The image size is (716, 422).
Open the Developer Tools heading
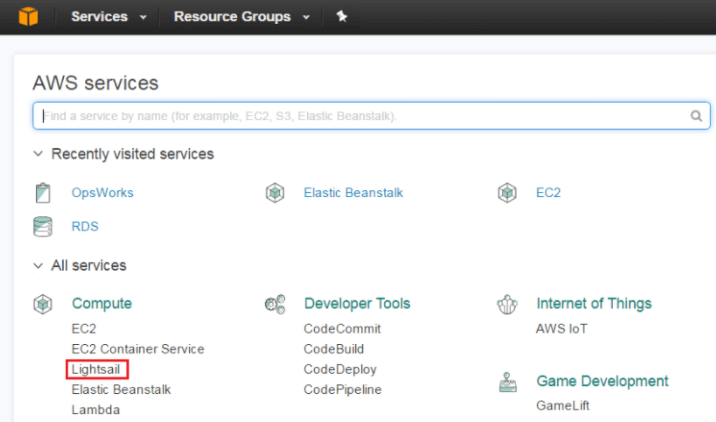357,304
